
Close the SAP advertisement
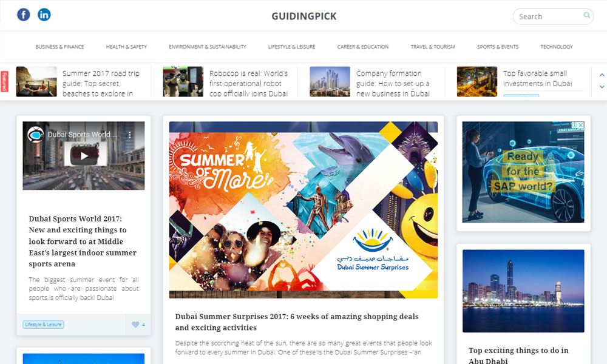pyautogui.click(x=581, y=125)
